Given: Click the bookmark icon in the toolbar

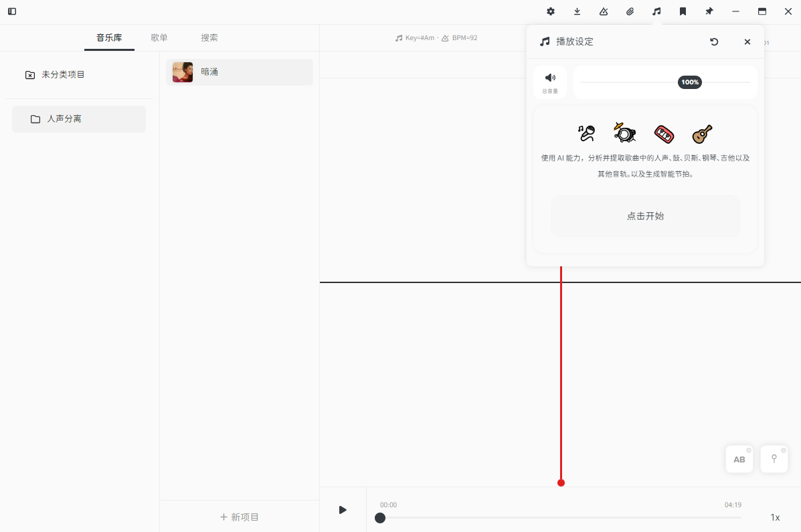Looking at the screenshot, I should (x=683, y=11).
